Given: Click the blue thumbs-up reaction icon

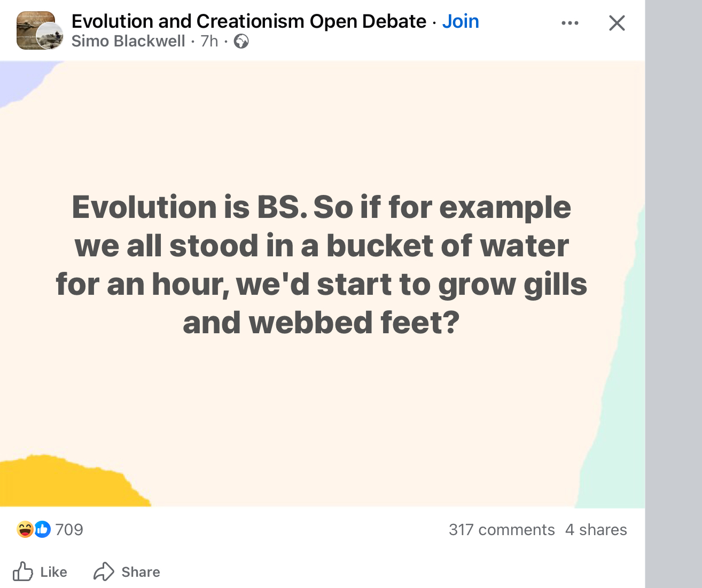Looking at the screenshot, I should coord(42,529).
